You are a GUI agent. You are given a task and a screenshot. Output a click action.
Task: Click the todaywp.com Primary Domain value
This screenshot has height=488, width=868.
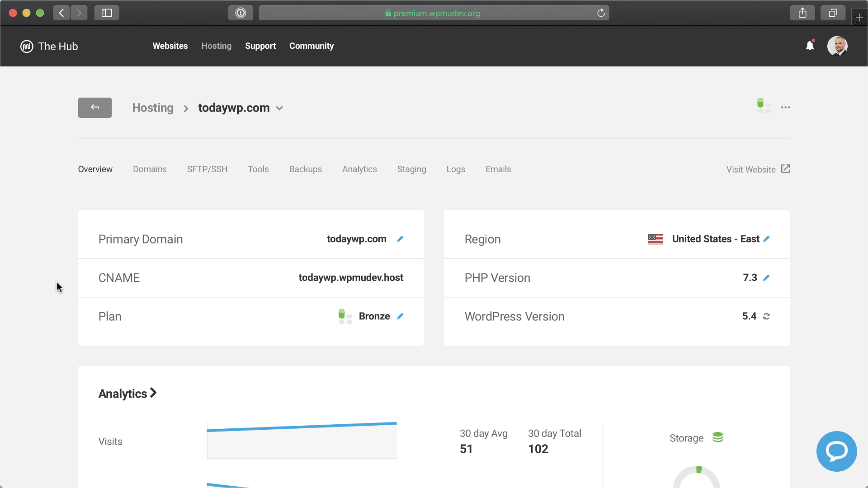356,239
